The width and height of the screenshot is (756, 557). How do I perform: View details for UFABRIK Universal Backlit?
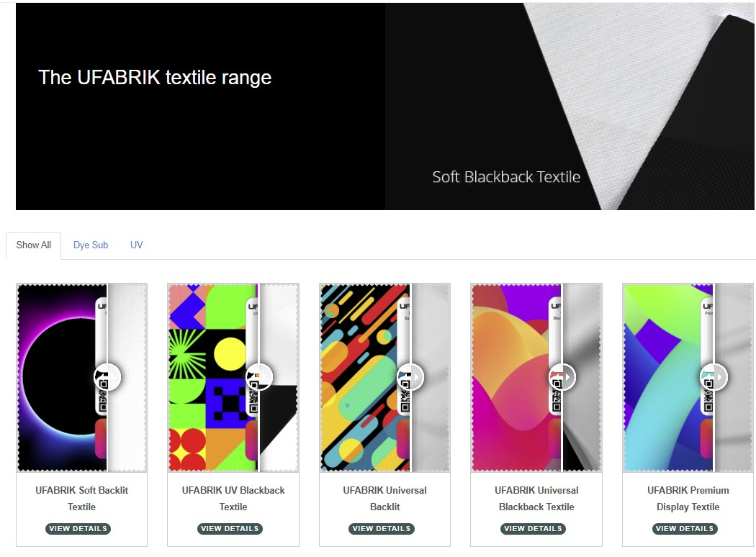(x=382, y=529)
